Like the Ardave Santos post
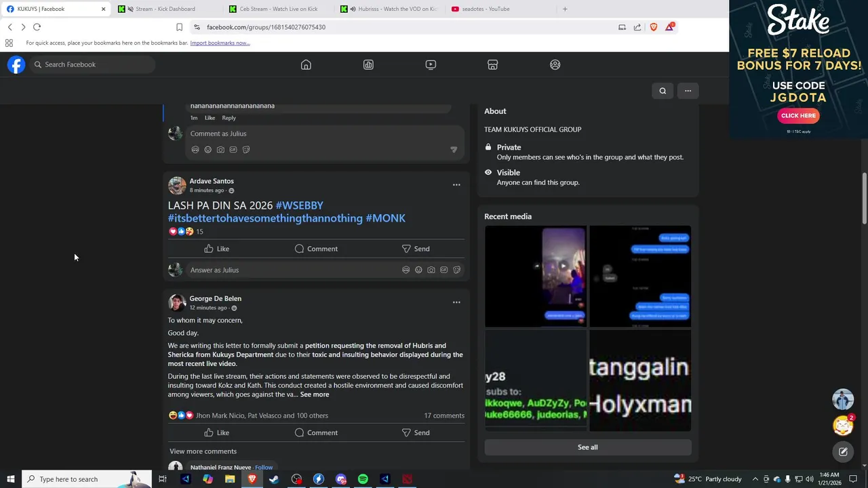Viewport: 868px width, 488px height. 217,249
